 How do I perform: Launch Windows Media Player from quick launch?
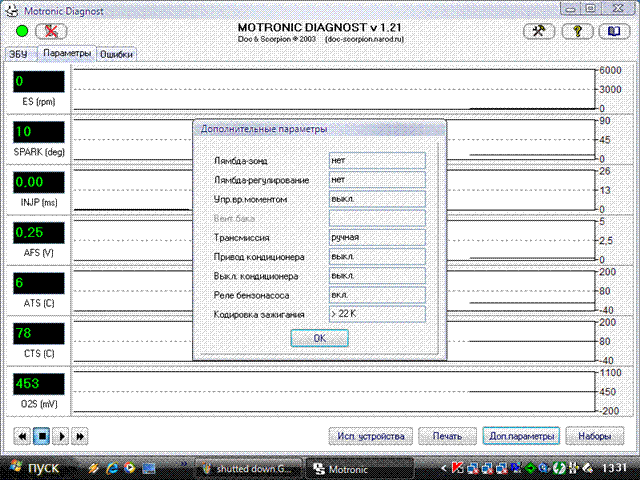[130, 468]
